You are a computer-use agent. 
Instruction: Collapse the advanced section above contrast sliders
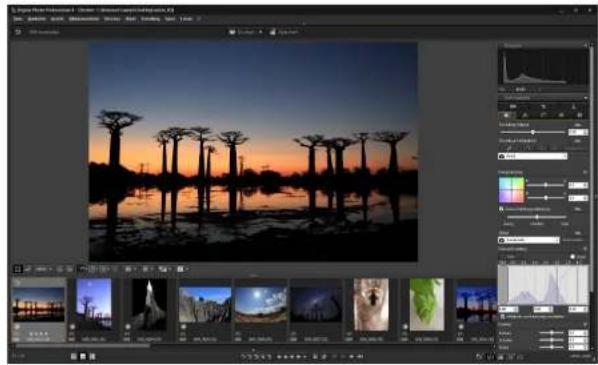pos(585,325)
